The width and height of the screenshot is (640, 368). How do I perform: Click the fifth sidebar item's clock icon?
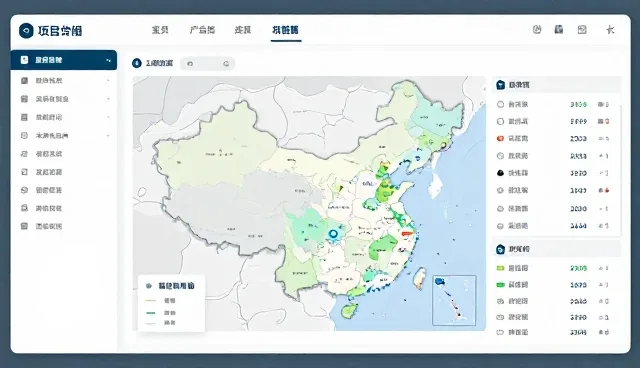click(x=24, y=135)
